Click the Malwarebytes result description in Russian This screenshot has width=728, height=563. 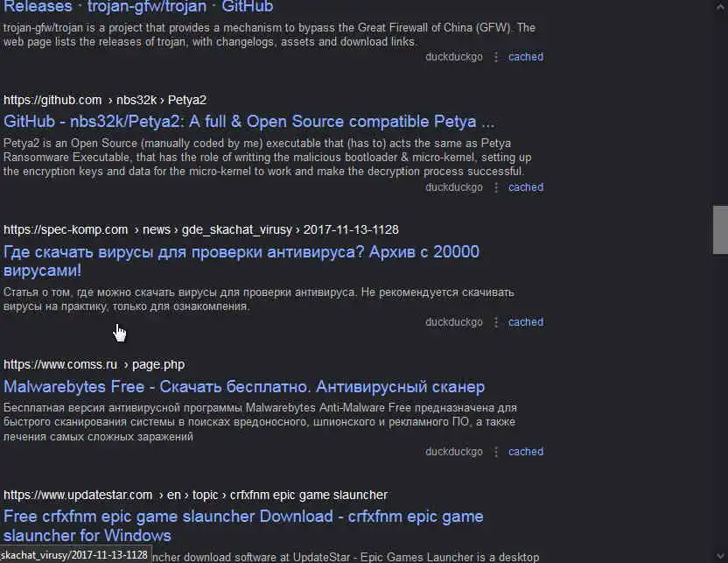point(260,422)
